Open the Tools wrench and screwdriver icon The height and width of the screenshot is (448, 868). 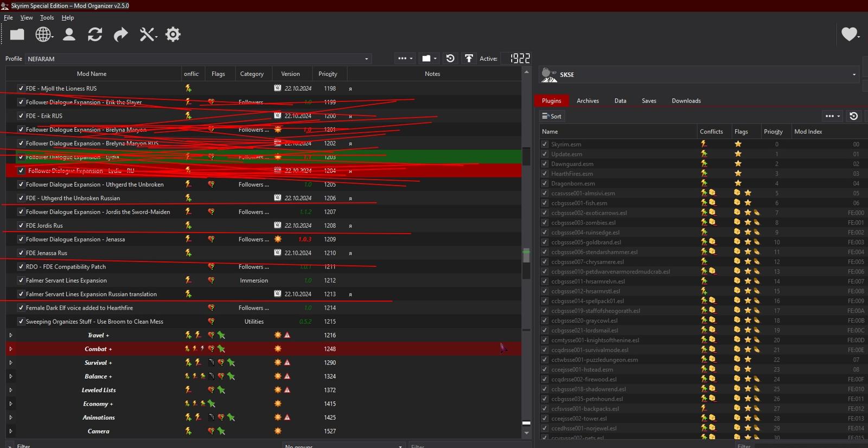pos(147,35)
